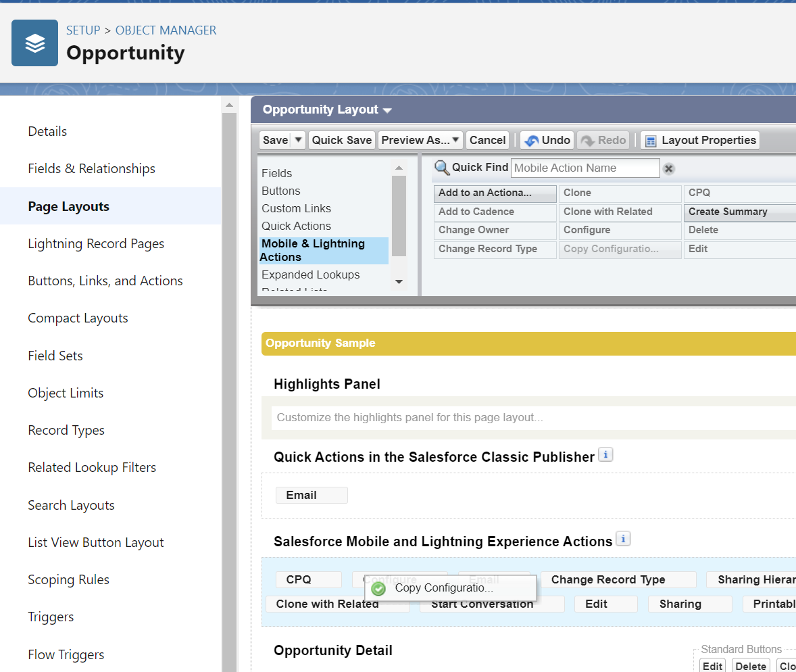Go to OBJECT MANAGER breadcrumb
The height and width of the screenshot is (672, 796).
pyautogui.click(x=166, y=30)
